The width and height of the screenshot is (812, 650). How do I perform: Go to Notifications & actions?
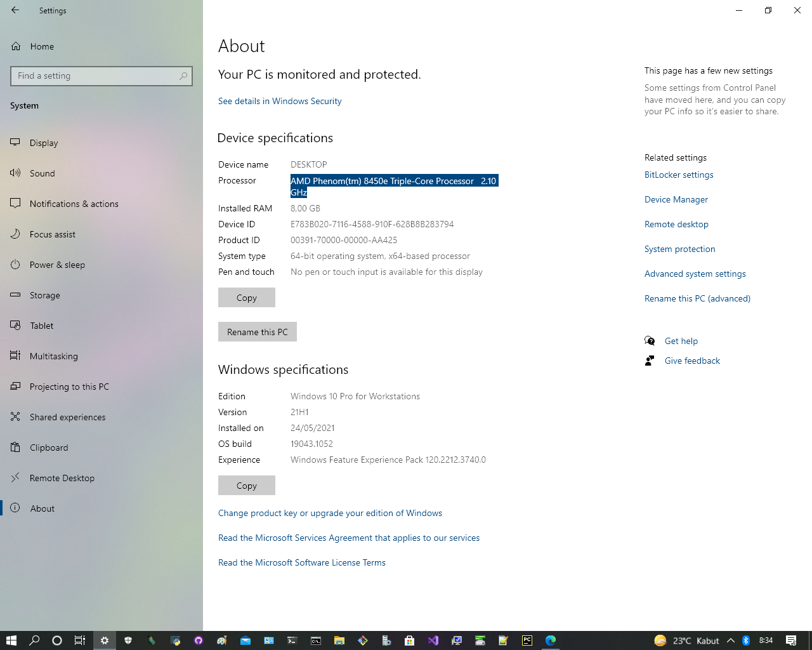click(101, 204)
